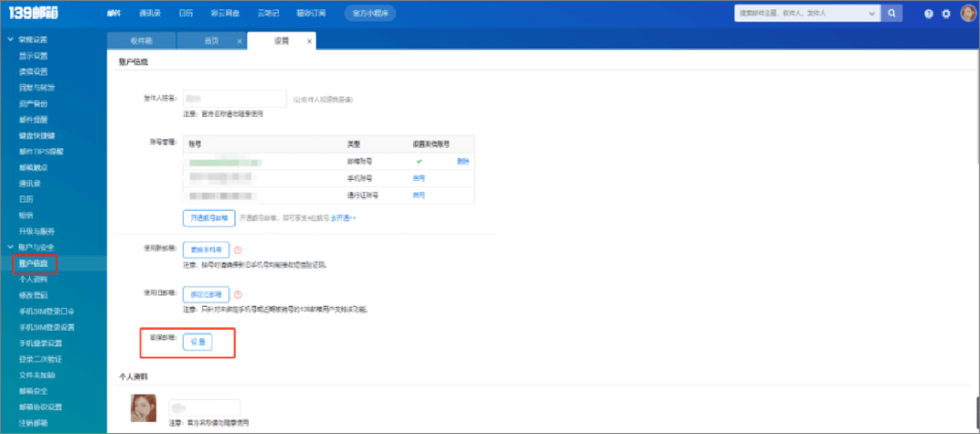Click the search magnifier button
The height and width of the screenshot is (434, 980).
click(891, 13)
